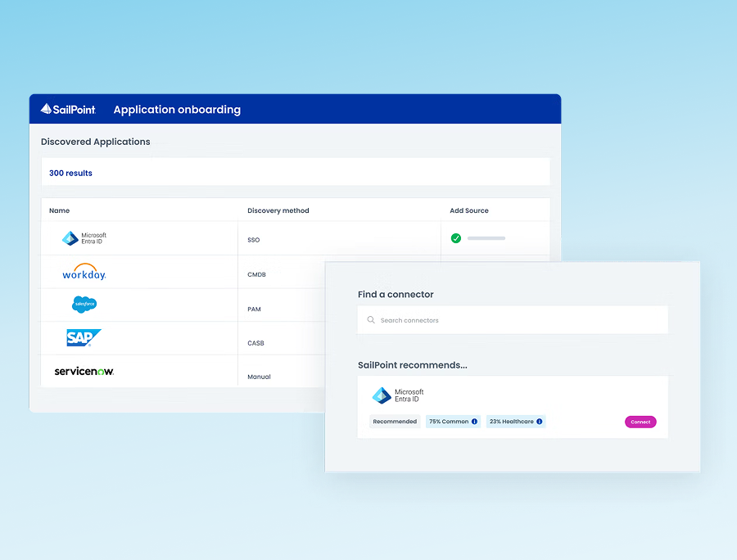Viewport: 737px width, 560px height.
Task: Click the Add Source progress bar
Action: [x=486, y=238]
